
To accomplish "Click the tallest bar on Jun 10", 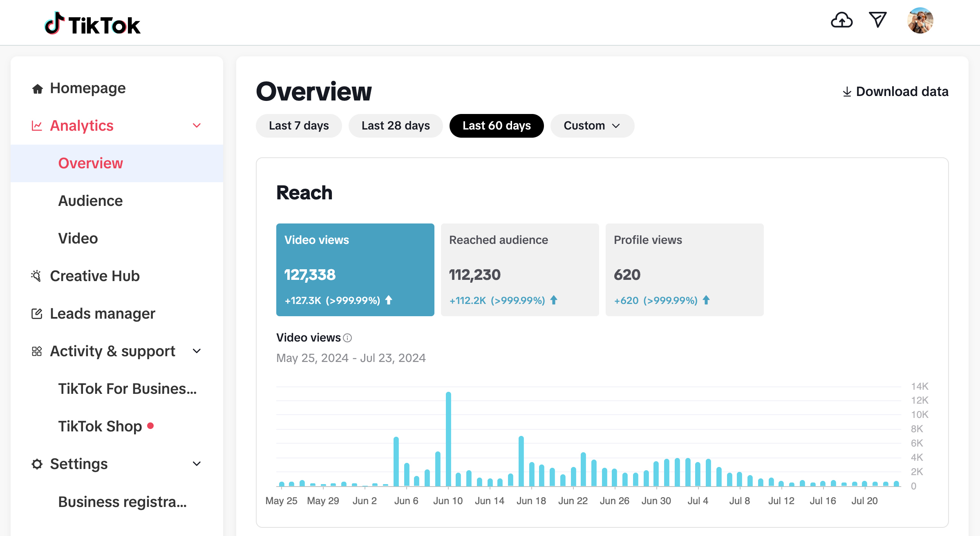I will [448, 439].
